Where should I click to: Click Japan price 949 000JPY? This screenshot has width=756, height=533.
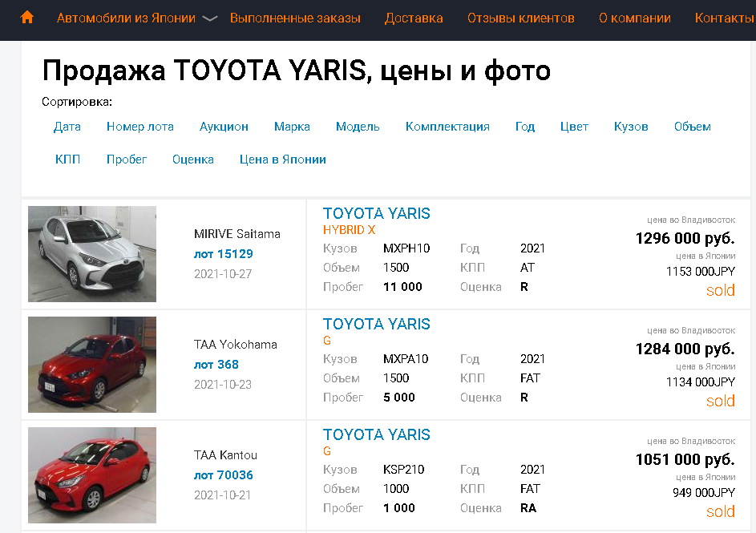704,492
